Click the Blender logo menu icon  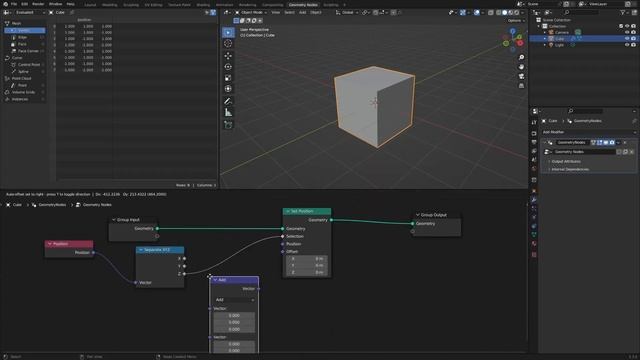click(5, 4)
